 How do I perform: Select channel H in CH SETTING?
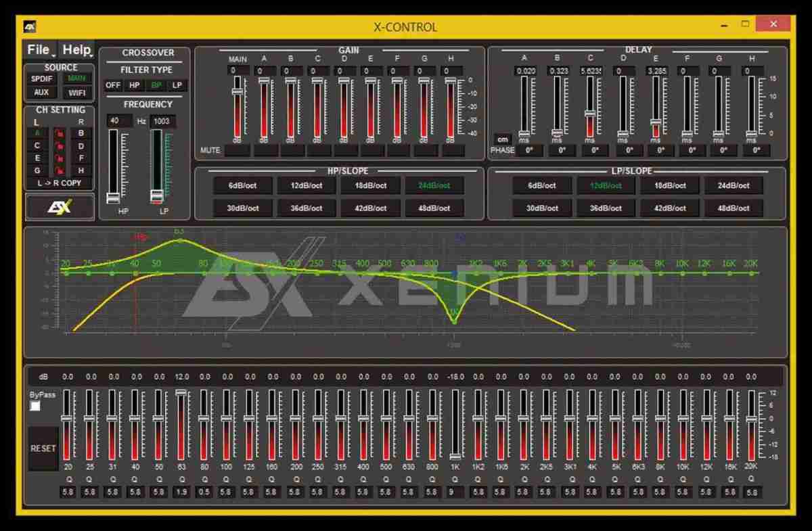tap(81, 171)
